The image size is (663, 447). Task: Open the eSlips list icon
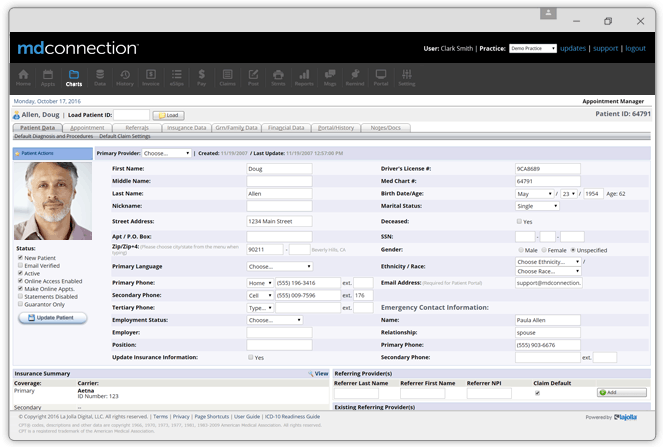[x=176, y=78]
